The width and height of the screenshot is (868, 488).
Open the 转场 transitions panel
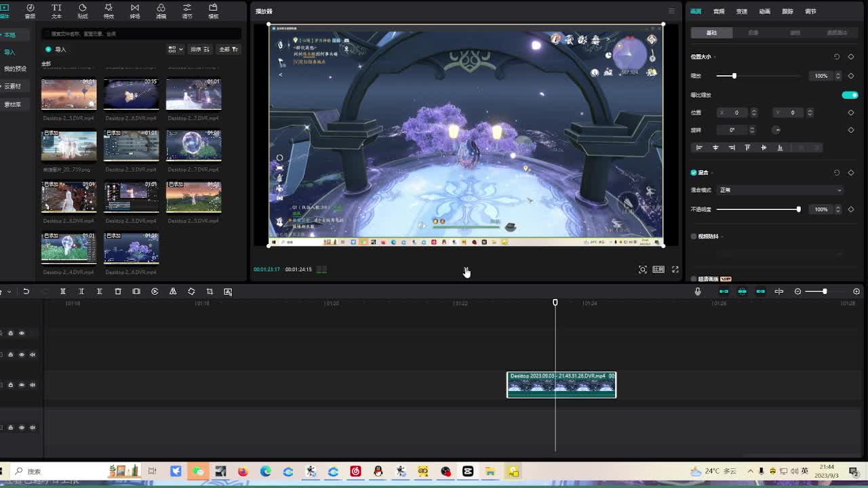pyautogui.click(x=135, y=11)
